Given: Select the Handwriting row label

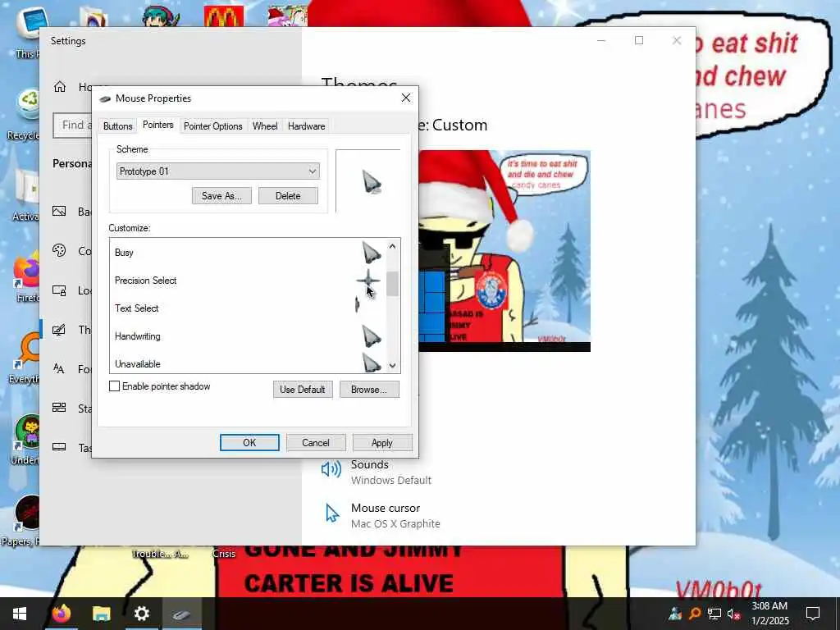Looking at the screenshot, I should coord(138,336).
